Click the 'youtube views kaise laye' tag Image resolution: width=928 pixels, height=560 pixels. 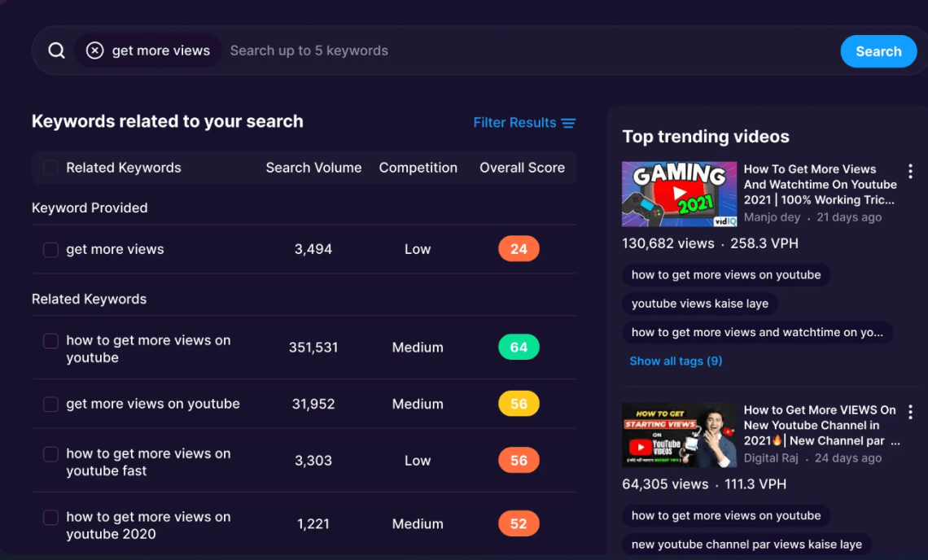(x=699, y=304)
